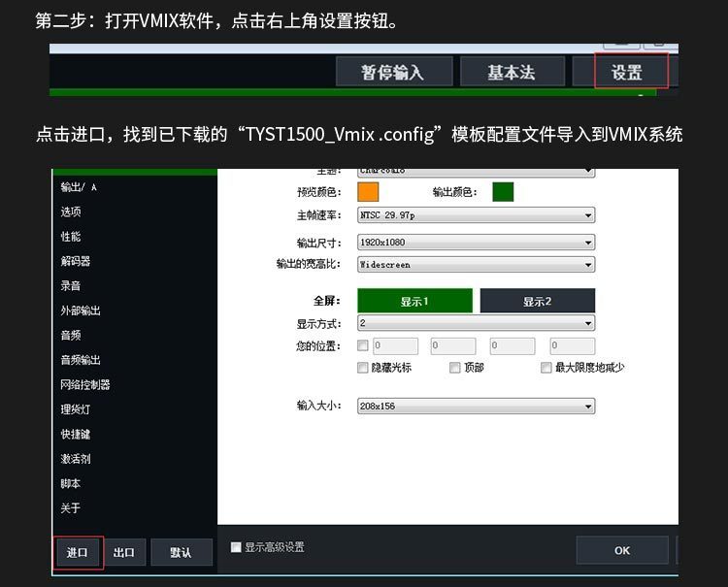Open the 输出的宽高比 Widescreen dropdown
Image resolution: width=728 pixels, height=587 pixels.
click(x=476, y=265)
